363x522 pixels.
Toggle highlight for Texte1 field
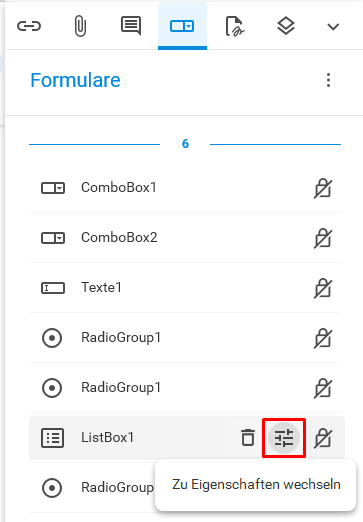[323, 288]
